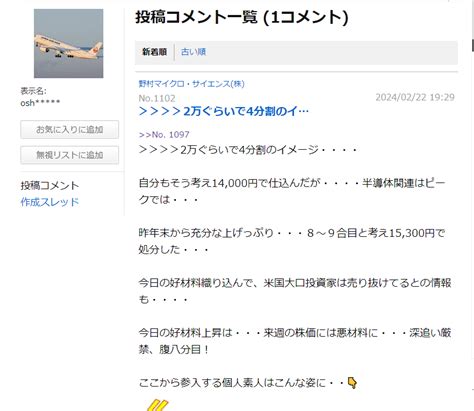Select the 新着順 sort tab
Image resolution: width=474 pixels, height=411 pixels.
154,52
